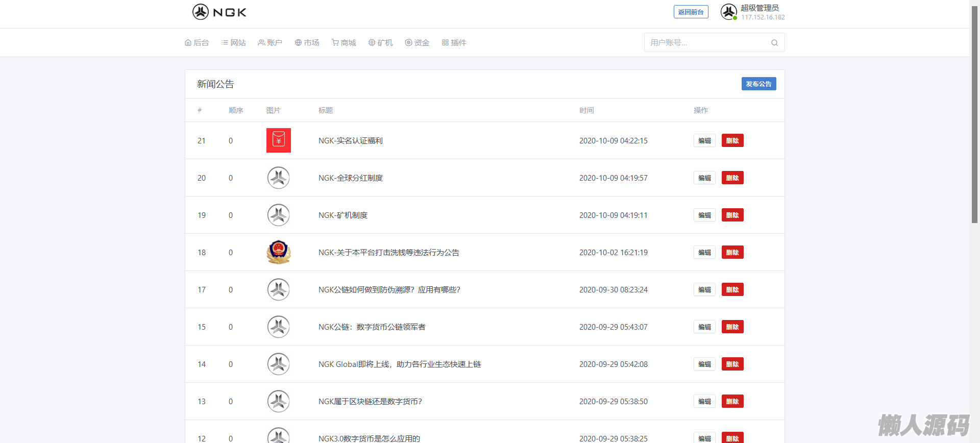Viewport: 980px width, 443px height.
Task: Open the 网站 menu
Action: pyautogui.click(x=234, y=43)
